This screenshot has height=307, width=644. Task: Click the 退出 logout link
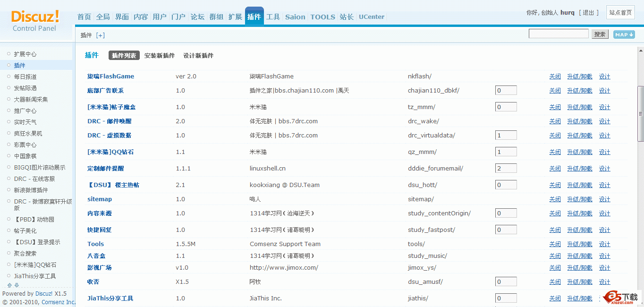pyautogui.click(x=588, y=13)
